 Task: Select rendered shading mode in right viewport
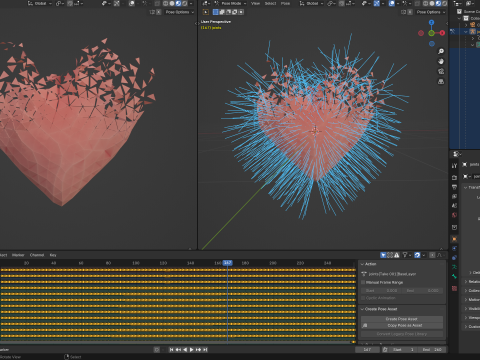coord(444,3)
